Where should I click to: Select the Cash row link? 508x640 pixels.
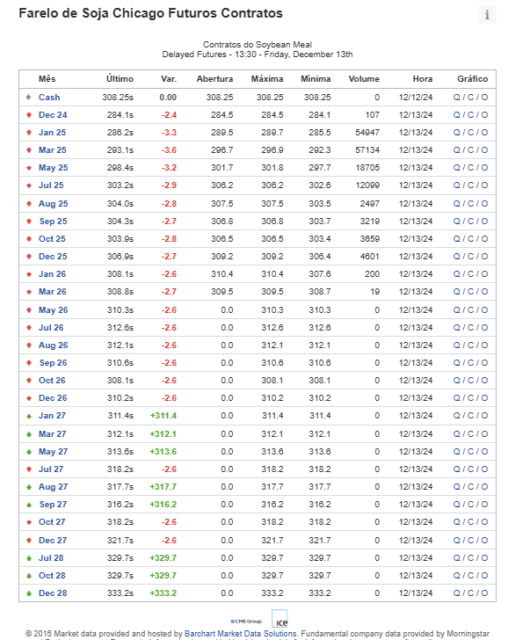49,97
